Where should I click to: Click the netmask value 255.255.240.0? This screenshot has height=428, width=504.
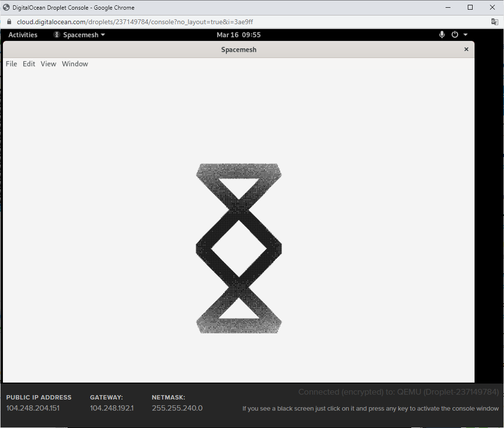point(177,408)
